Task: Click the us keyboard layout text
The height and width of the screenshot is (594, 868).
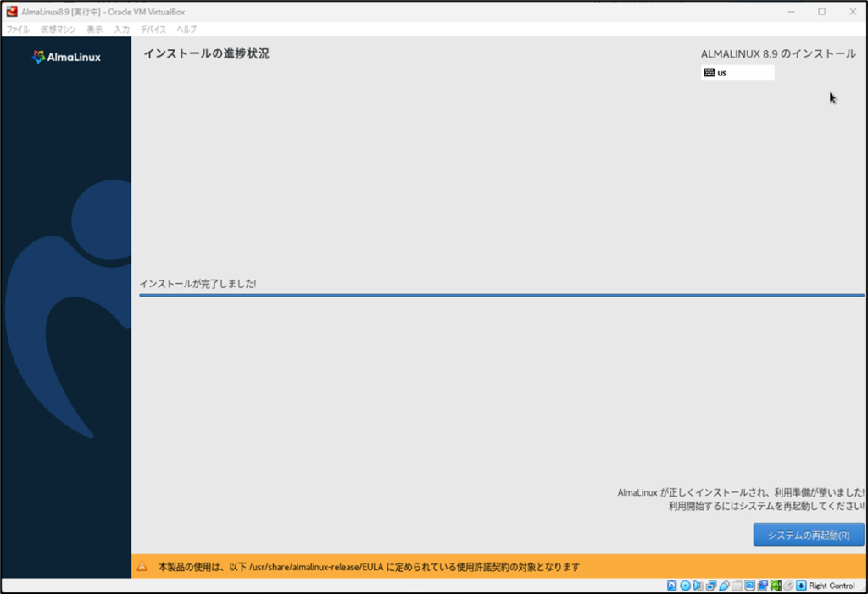Action: tap(722, 73)
